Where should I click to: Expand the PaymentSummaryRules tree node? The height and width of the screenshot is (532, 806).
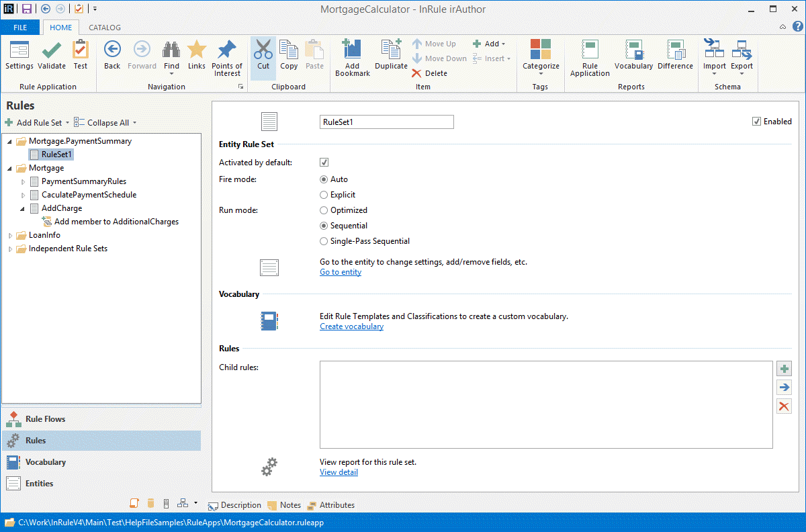pyautogui.click(x=24, y=181)
